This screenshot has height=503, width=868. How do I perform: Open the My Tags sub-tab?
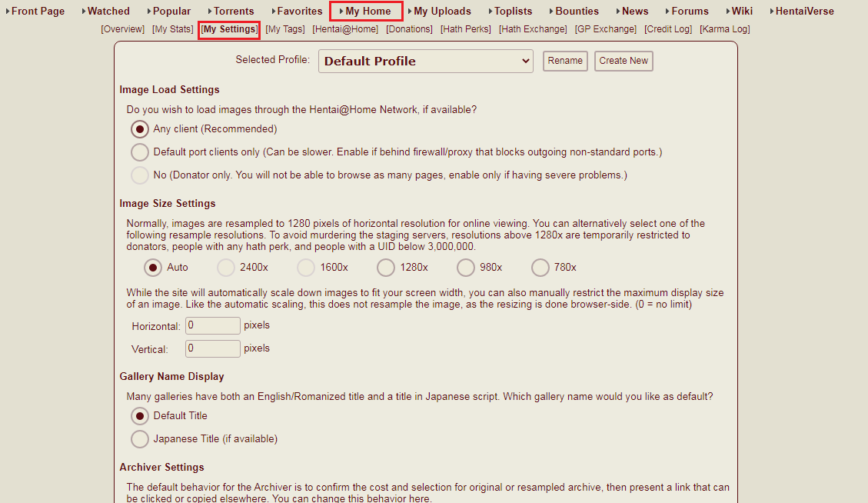(x=285, y=28)
